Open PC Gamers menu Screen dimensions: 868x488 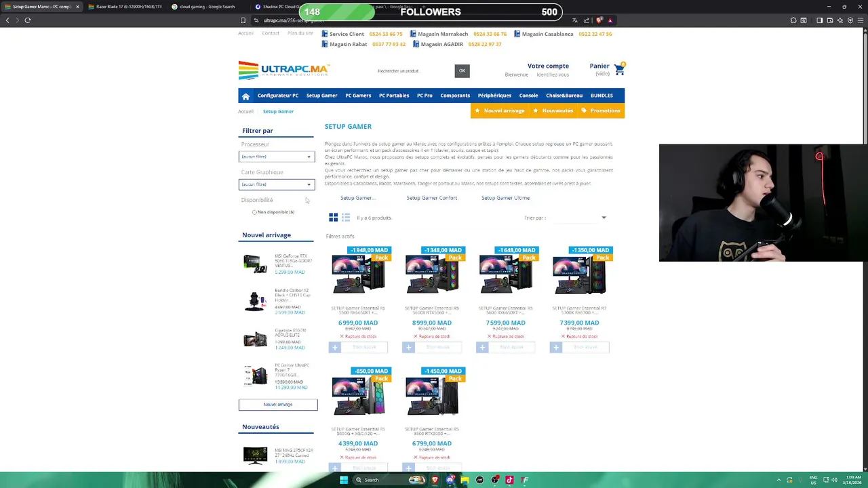(358, 96)
